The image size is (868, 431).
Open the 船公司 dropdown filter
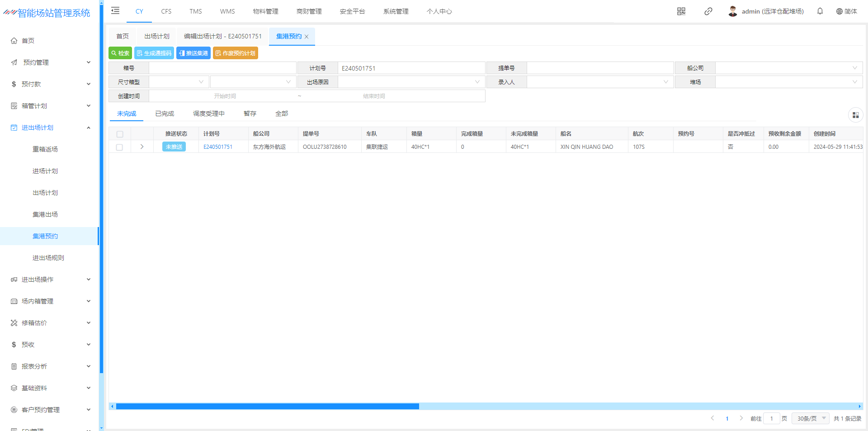click(788, 68)
